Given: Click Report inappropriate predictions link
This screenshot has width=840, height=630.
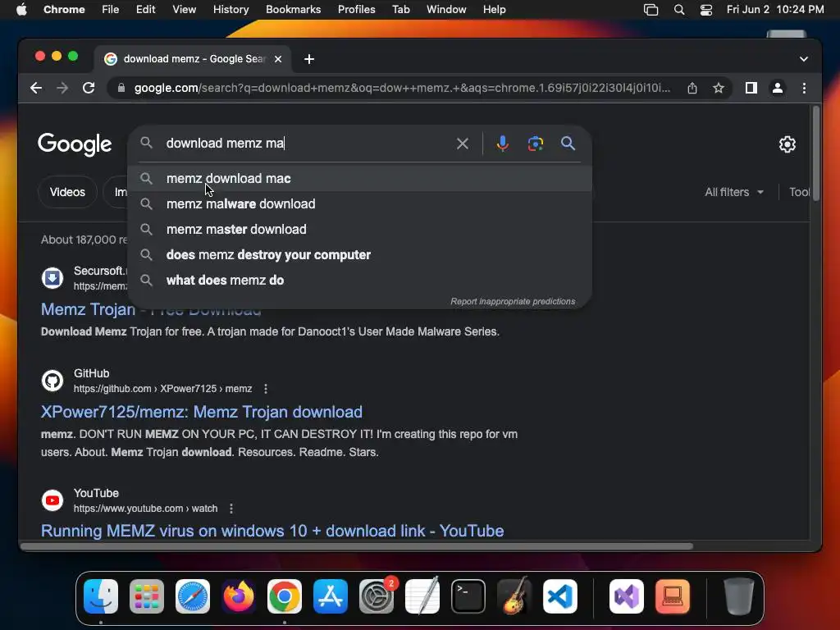Looking at the screenshot, I should pyautogui.click(x=513, y=302).
